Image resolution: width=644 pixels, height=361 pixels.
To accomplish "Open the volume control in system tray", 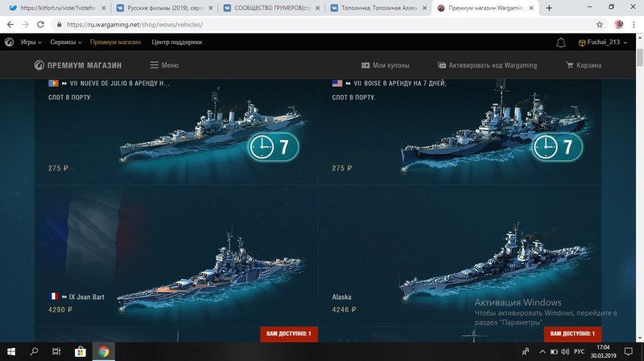I will [x=565, y=351].
